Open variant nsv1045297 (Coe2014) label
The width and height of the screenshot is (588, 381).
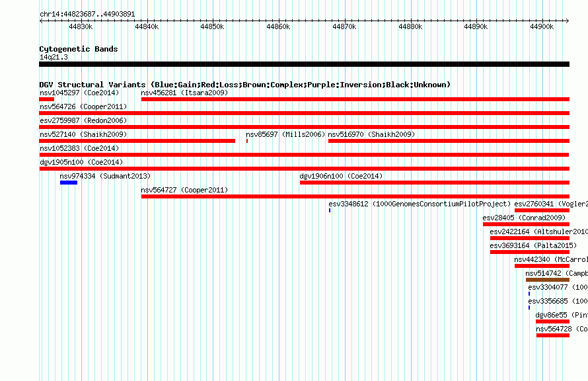79,93
